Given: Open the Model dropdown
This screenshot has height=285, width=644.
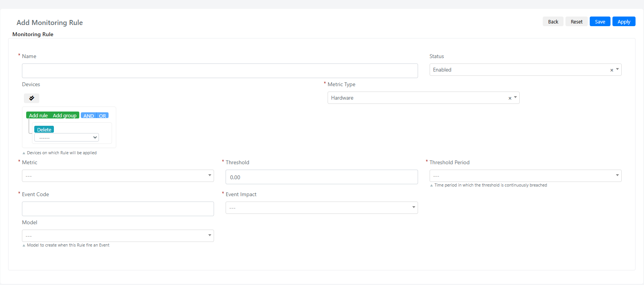Looking at the screenshot, I should [x=118, y=236].
